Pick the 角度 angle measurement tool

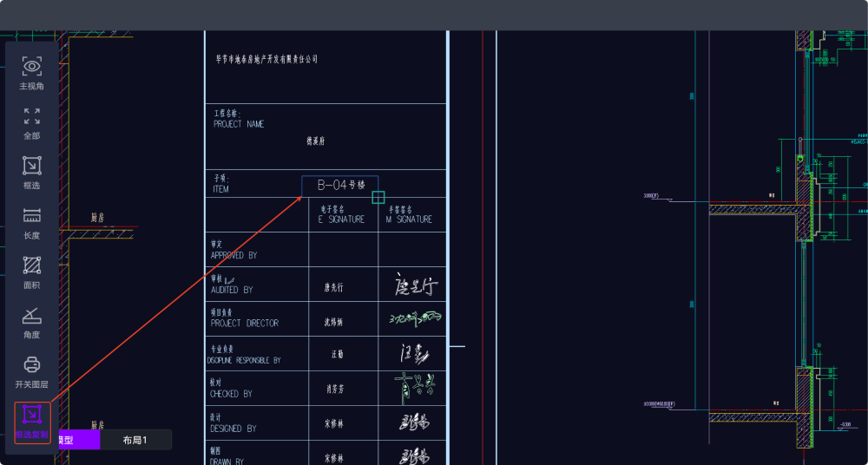click(x=32, y=316)
